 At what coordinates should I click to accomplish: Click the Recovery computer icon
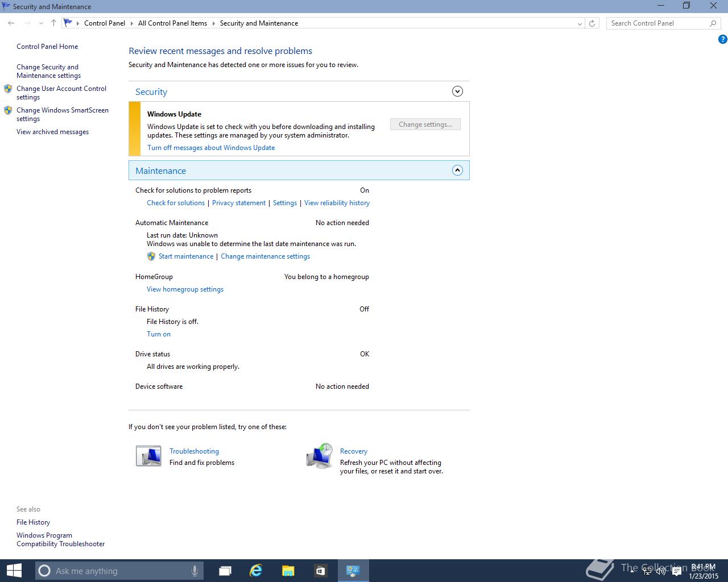[320, 456]
